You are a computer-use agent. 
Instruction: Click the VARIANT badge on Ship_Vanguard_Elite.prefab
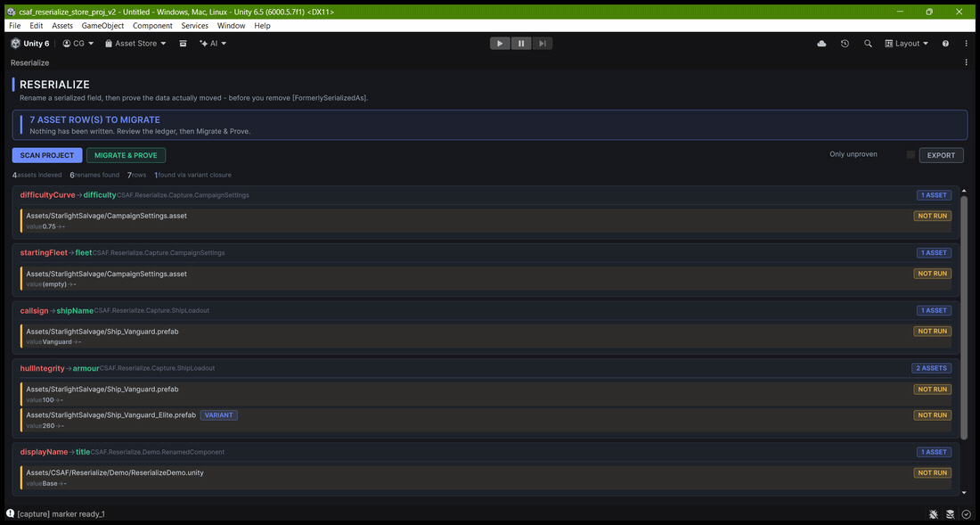pos(219,415)
